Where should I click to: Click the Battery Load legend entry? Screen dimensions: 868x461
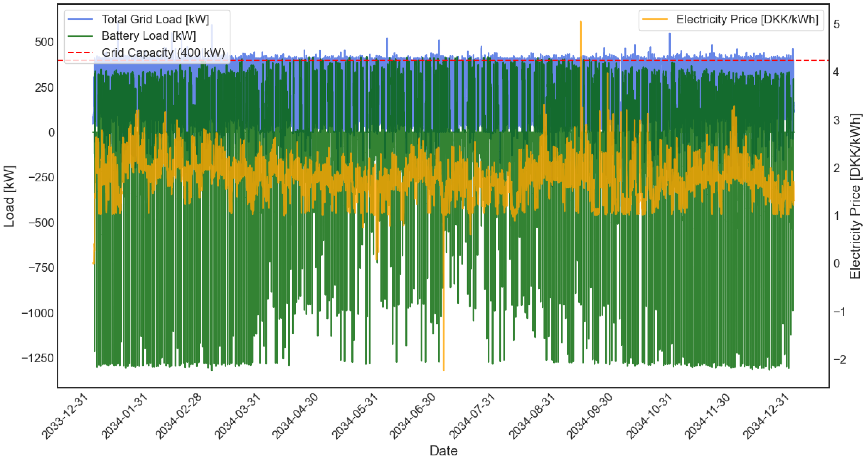click(x=148, y=36)
